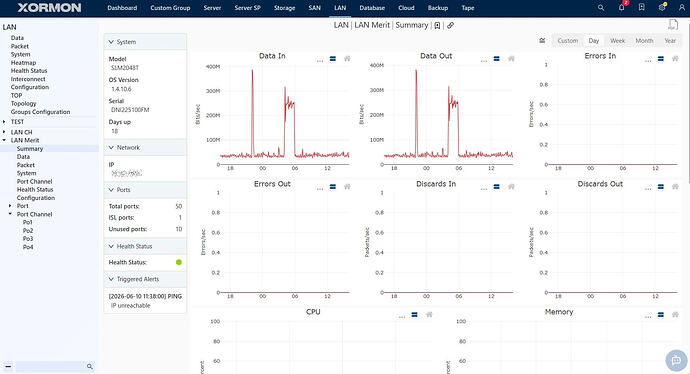The width and height of the screenshot is (690, 374).
Task: Toggle Discards Out chart legend icon
Action: coord(661,187)
